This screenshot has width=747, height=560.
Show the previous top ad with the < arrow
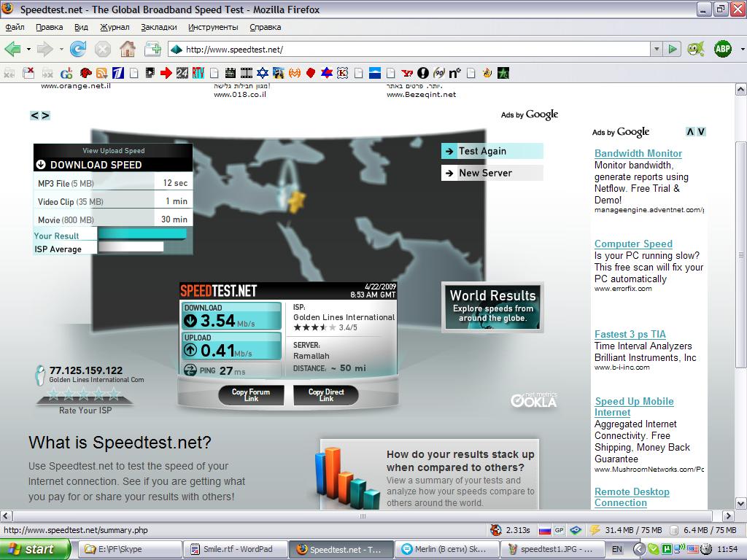pos(34,115)
